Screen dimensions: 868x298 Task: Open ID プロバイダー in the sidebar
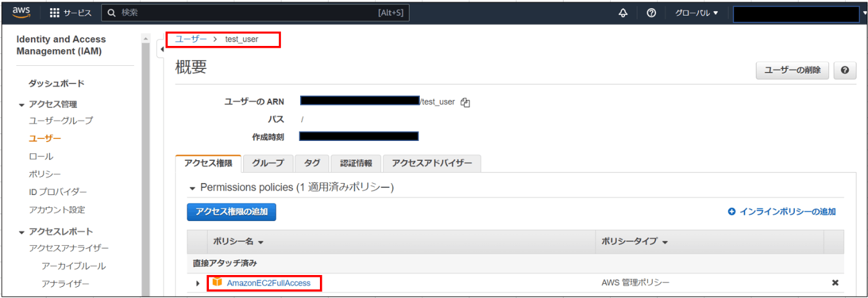(x=58, y=192)
